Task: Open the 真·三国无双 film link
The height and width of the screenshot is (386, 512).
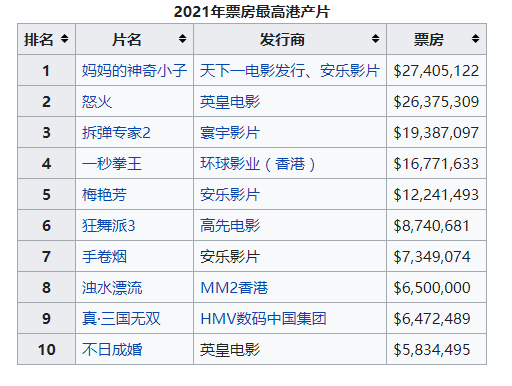Action: [x=121, y=319]
